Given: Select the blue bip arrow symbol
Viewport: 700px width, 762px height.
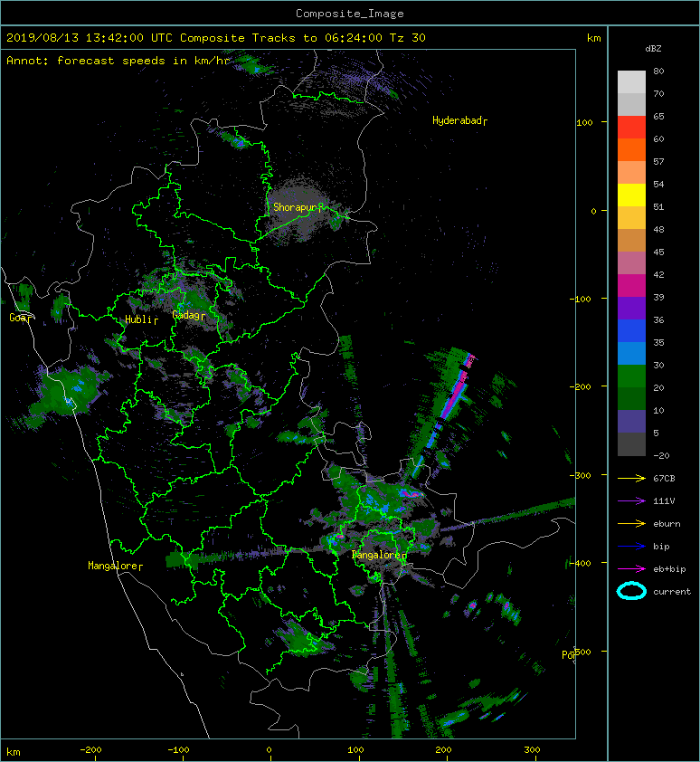Looking at the screenshot, I should [631, 547].
